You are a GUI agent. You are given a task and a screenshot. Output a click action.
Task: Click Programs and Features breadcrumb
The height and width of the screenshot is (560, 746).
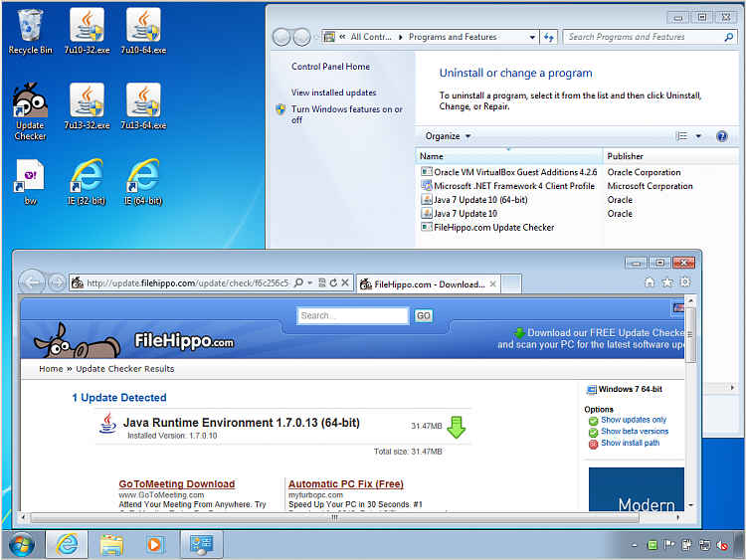pyautogui.click(x=453, y=37)
